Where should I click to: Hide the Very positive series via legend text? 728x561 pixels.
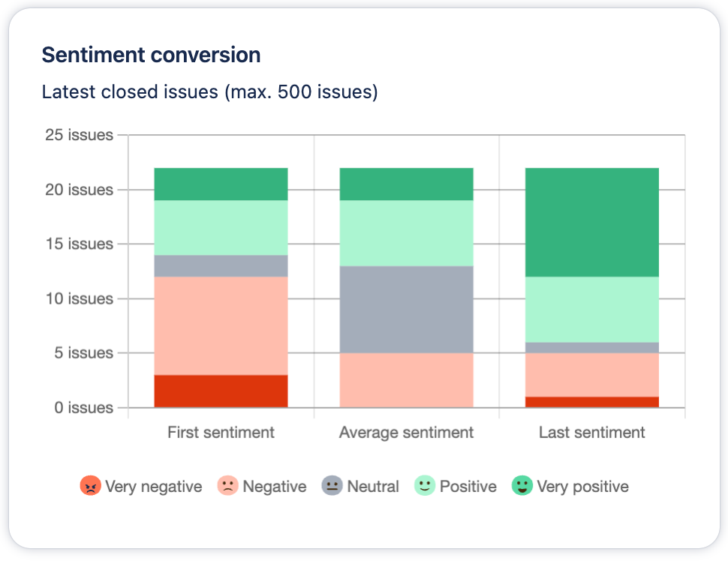pyautogui.click(x=582, y=487)
